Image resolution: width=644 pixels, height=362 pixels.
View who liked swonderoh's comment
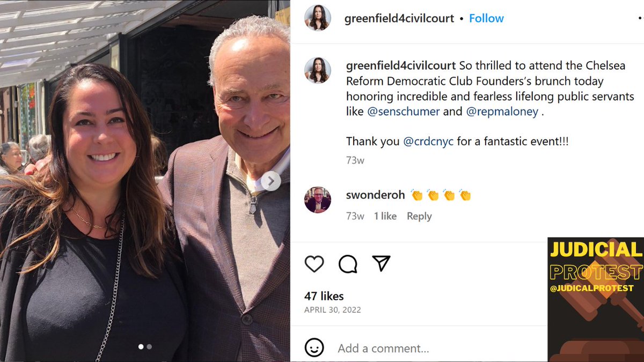tap(385, 216)
